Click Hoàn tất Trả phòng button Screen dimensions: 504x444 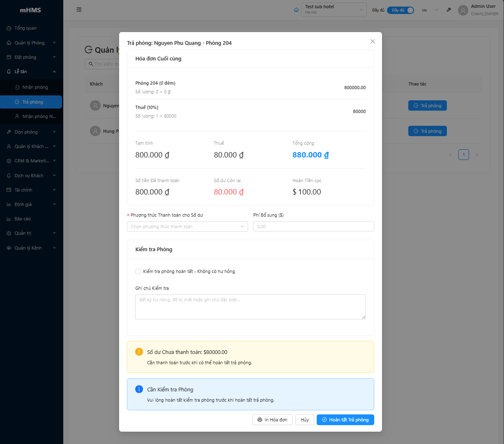(x=345, y=420)
